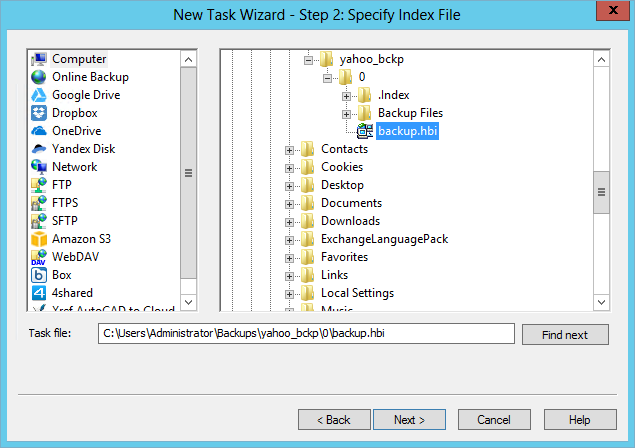635x448 pixels.
Task: Click the Downloads folder icon
Action: pos(308,221)
